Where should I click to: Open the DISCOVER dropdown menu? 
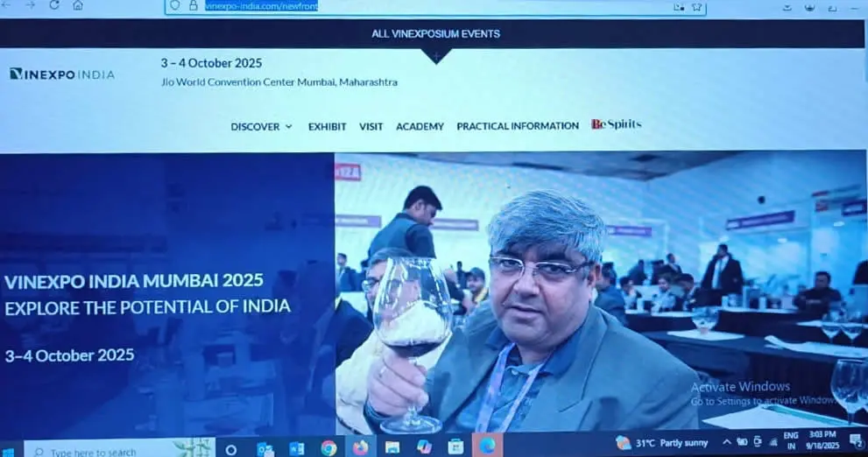point(261,127)
